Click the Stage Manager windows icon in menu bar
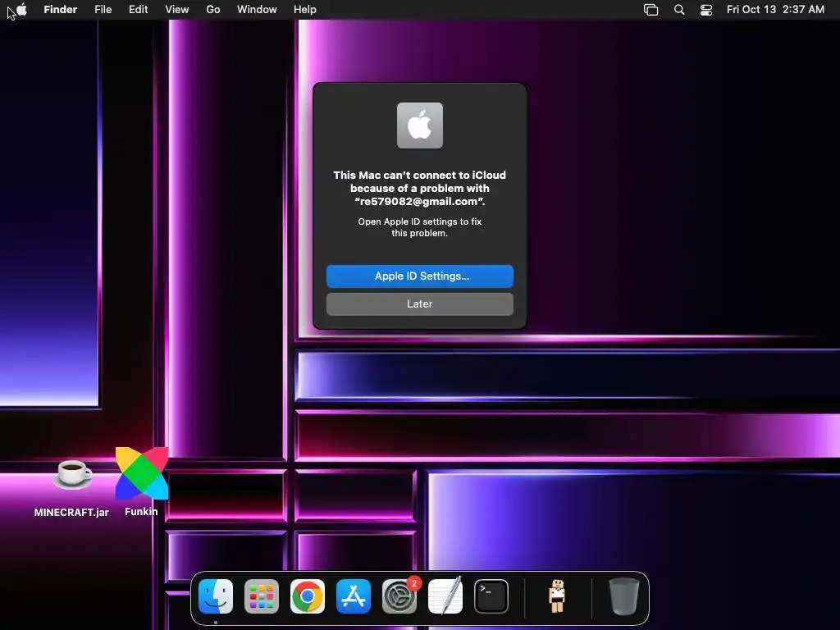The height and width of the screenshot is (630, 840). click(x=651, y=10)
